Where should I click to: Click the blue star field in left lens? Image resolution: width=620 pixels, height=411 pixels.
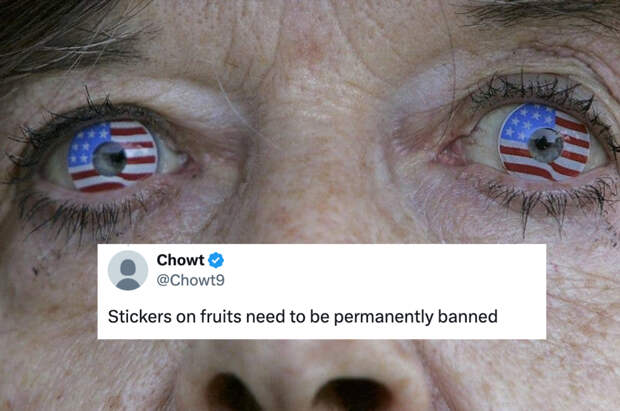pos(87,144)
